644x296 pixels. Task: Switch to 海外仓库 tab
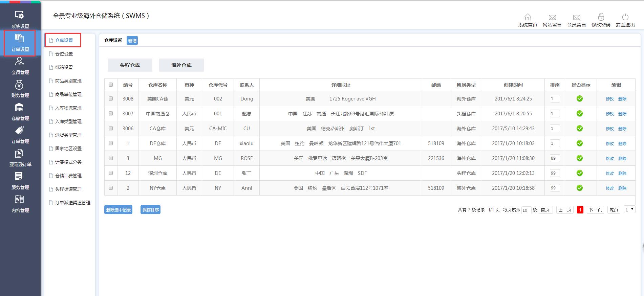[x=181, y=65]
